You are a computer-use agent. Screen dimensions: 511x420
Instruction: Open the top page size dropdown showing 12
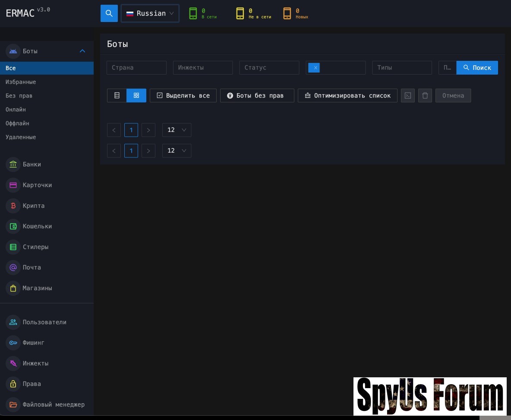click(177, 130)
